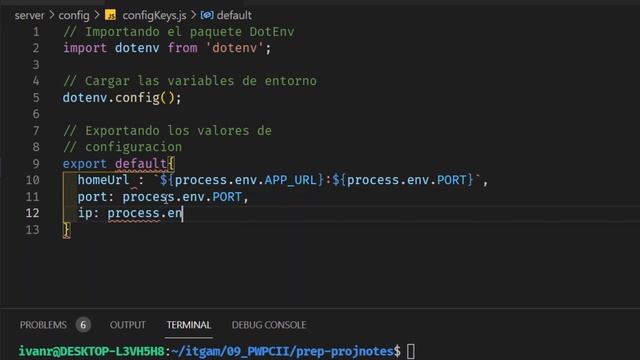640x360 pixels.
Task: Click the 'homeUrl' property name
Action: pyautogui.click(x=103, y=180)
